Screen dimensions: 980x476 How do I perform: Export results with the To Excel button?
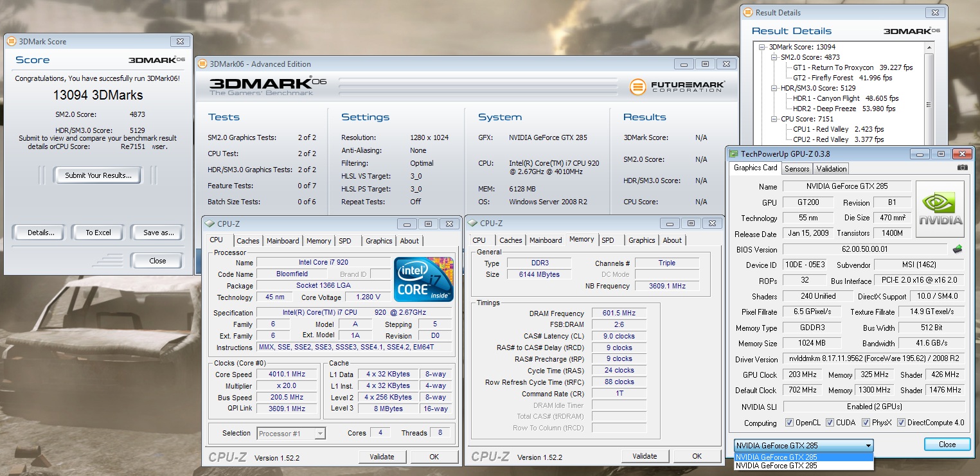coord(98,233)
